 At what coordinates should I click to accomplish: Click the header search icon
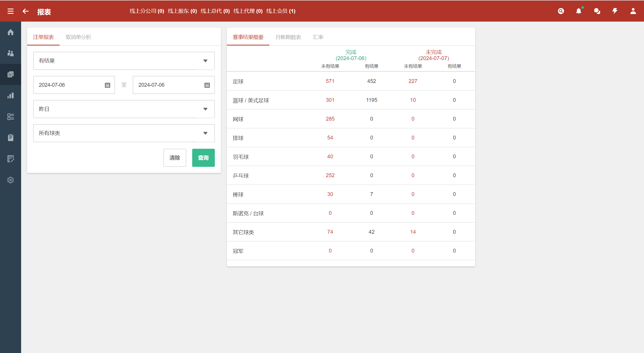point(561,11)
